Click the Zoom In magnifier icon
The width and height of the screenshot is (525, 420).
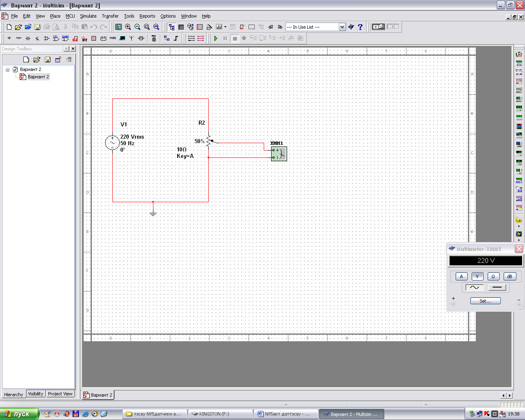tap(128, 27)
